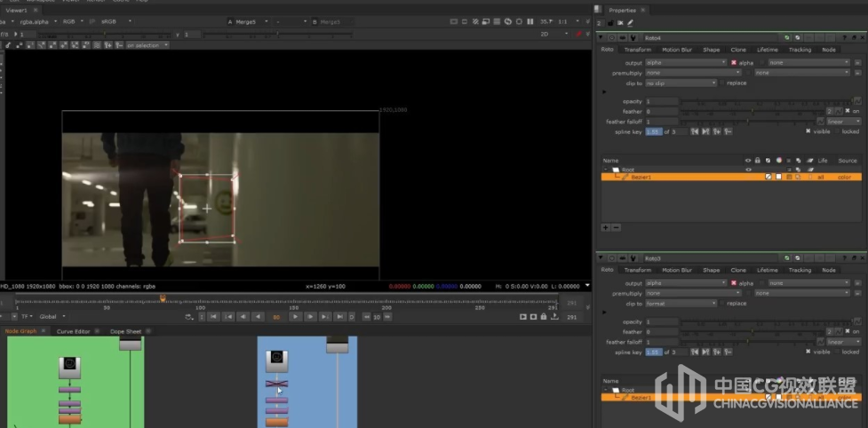Switch to the Dope Sheet tab
Screen dimensions: 868x428
125,331
